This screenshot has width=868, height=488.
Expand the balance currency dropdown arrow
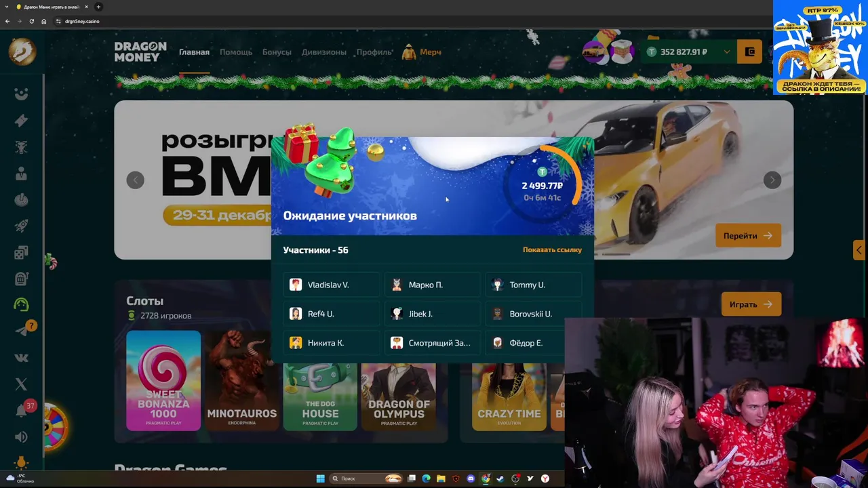click(x=727, y=52)
